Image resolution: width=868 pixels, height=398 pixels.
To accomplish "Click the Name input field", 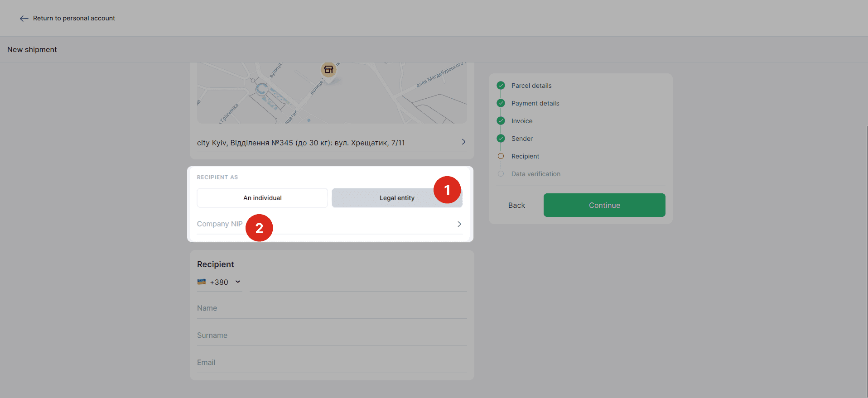I will tap(332, 308).
